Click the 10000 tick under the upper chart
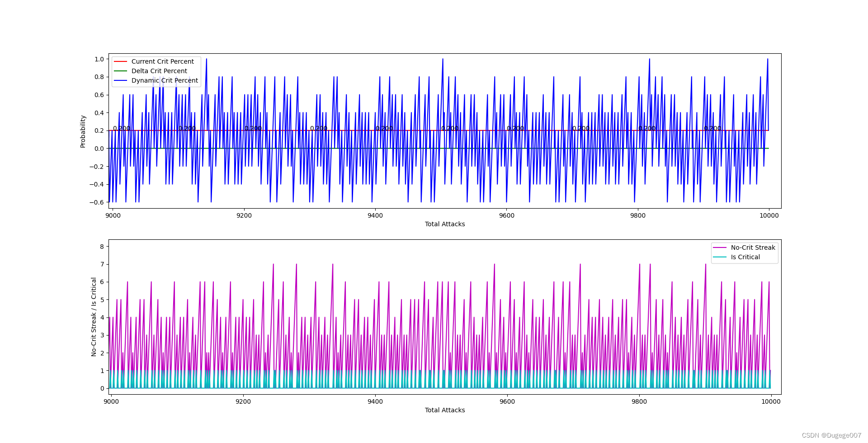Viewport: 868px width, 443px height. click(x=769, y=215)
